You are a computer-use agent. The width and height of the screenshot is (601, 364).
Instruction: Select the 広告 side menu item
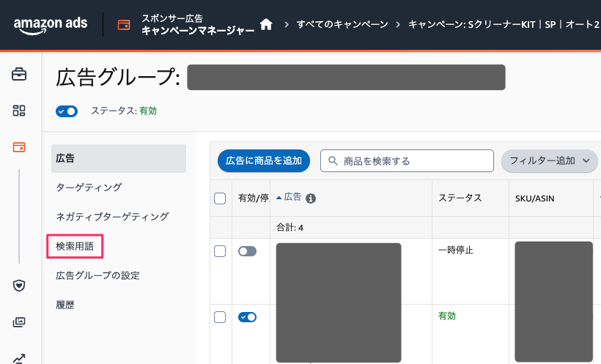[119, 158]
